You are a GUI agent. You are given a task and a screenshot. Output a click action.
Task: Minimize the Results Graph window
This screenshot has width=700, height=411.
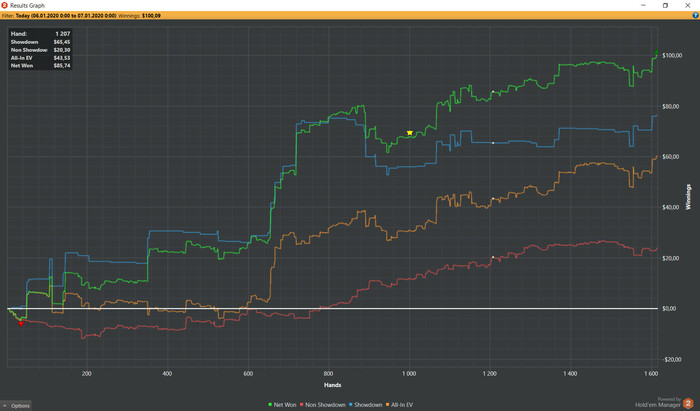click(x=643, y=5)
